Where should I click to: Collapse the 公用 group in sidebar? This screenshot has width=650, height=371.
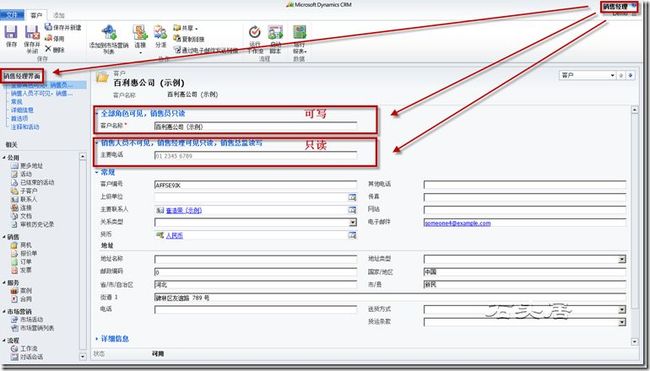tap(4, 158)
